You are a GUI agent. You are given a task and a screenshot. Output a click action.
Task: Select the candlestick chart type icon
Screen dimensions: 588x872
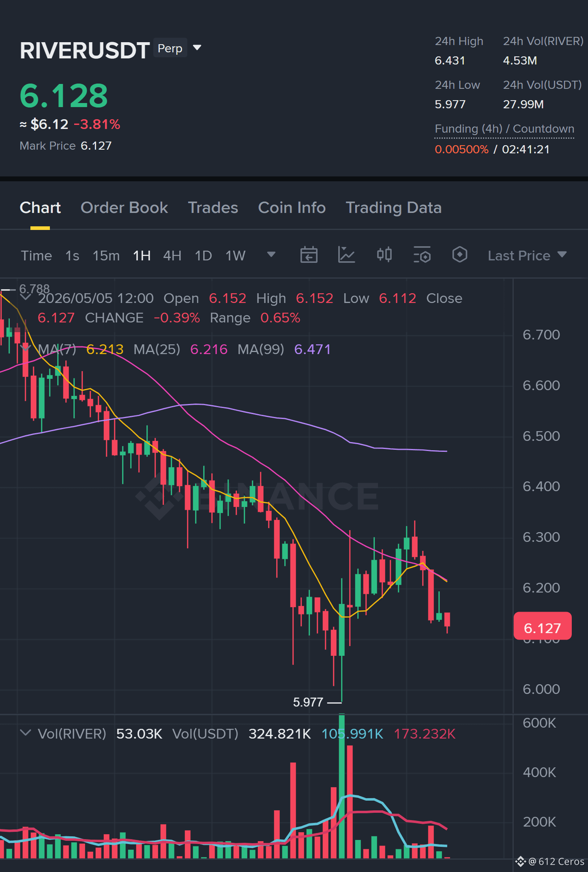384,255
